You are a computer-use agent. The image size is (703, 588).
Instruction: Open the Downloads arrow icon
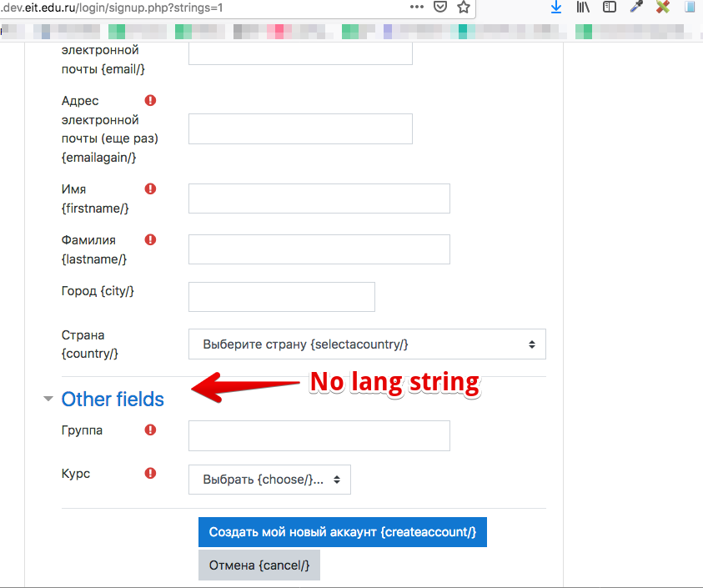[556, 7]
